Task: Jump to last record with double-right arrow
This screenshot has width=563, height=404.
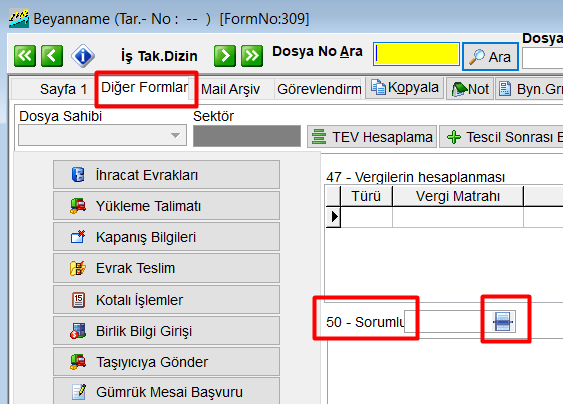Action: pyautogui.click(x=252, y=56)
